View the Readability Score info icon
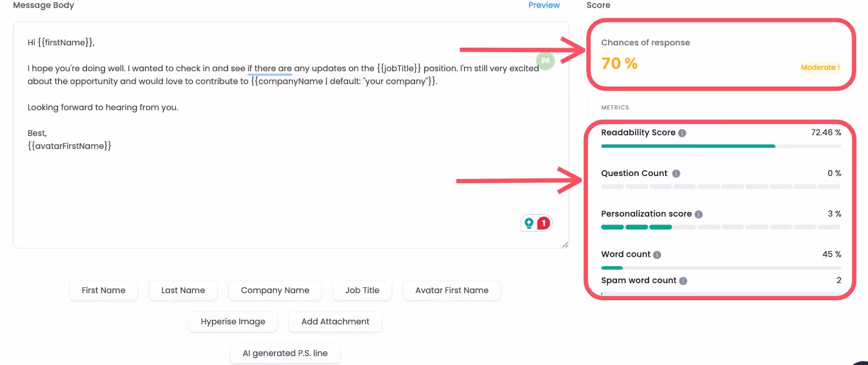This screenshot has width=868, height=365. pyautogui.click(x=682, y=132)
